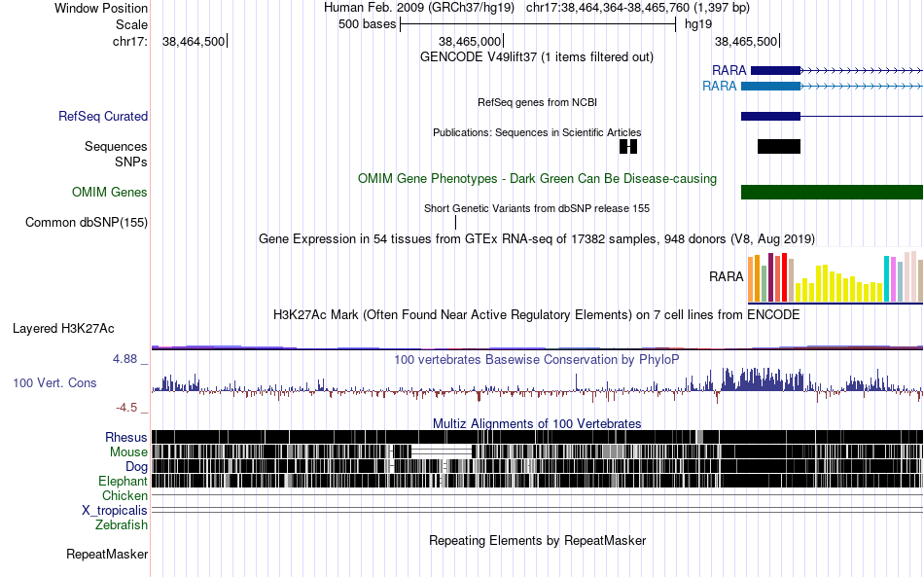Click the RefSeq Curated exon block
This screenshot has width=924, height=577.
click(770, 116)
